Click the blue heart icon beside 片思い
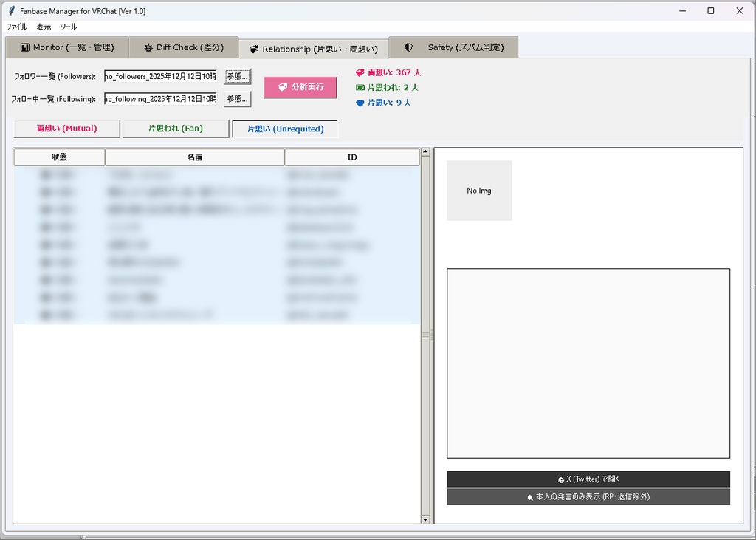The width and height of the screenshot is (756, 540). pos(360,103)
